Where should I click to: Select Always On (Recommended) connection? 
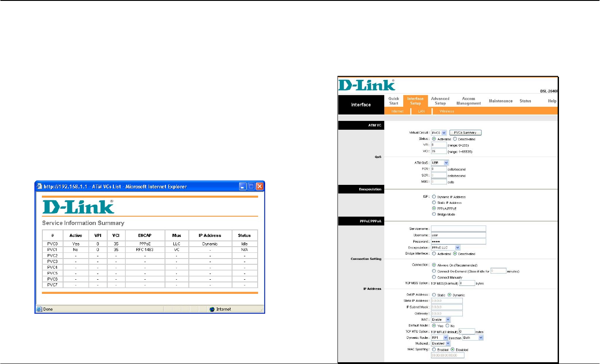point(435,265)
